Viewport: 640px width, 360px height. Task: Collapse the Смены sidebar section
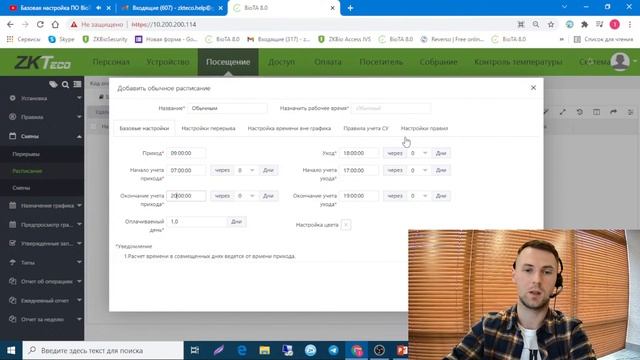pos(42,136)
